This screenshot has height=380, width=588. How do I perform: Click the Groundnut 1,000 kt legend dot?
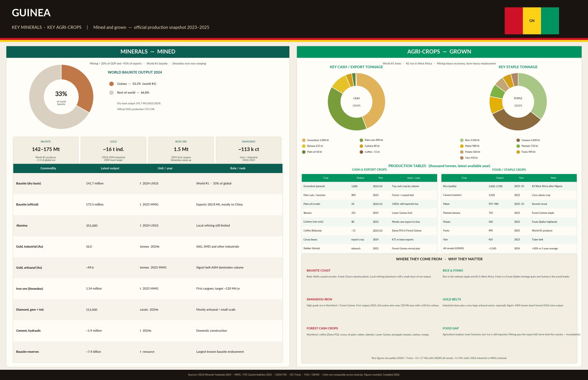pos(304,140)
